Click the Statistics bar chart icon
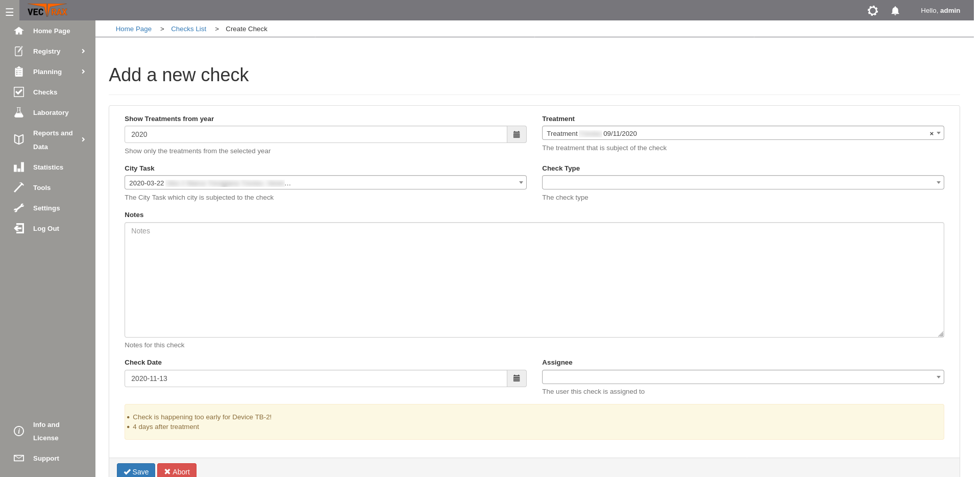Image resolution: width=980 pixels, height=477 pixels. coord(19,167)
